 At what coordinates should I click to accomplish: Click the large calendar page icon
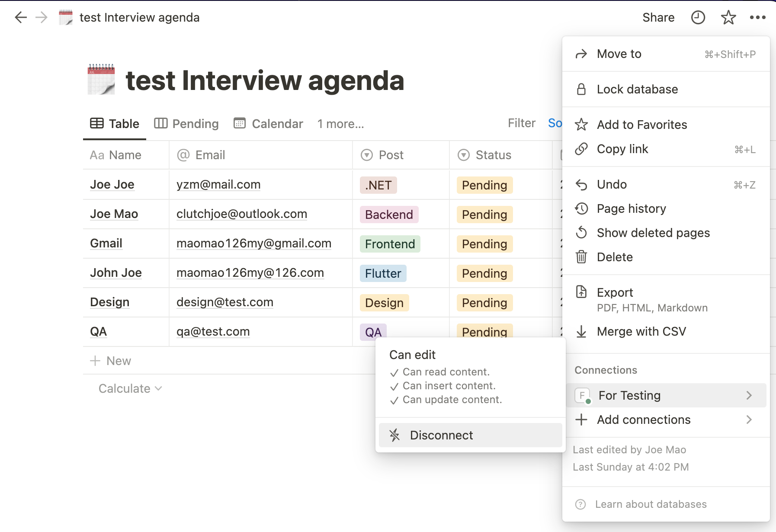(101, 80)
